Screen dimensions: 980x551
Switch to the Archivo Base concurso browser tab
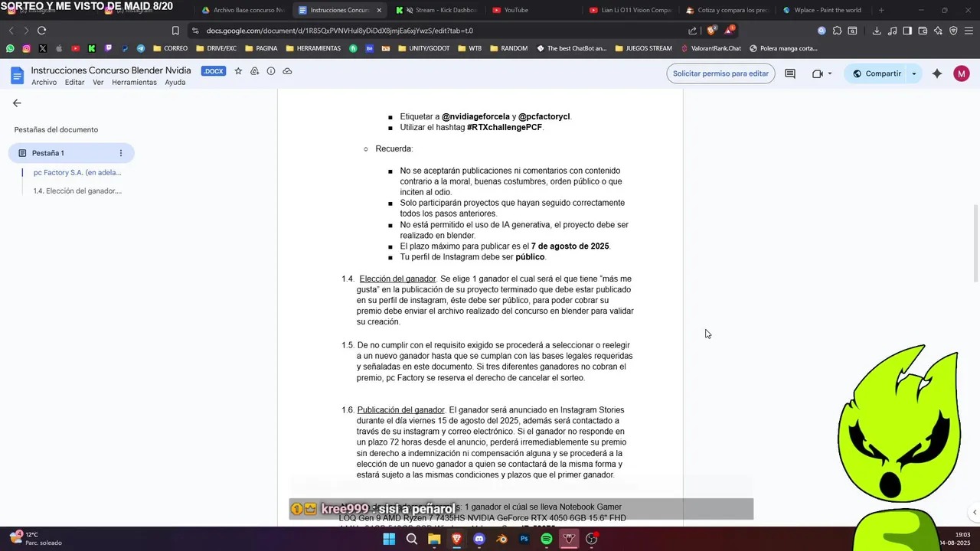243,10
